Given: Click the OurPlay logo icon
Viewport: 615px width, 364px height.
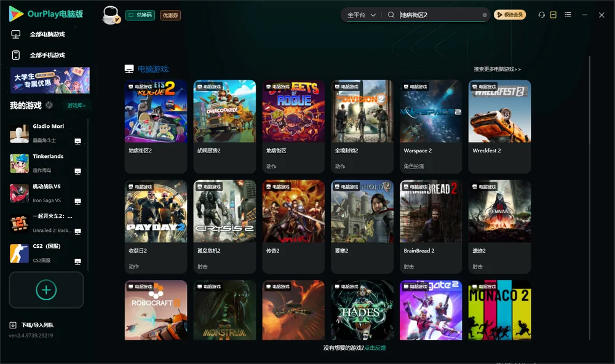Looking at the screenshot, I should pos(16,14).
